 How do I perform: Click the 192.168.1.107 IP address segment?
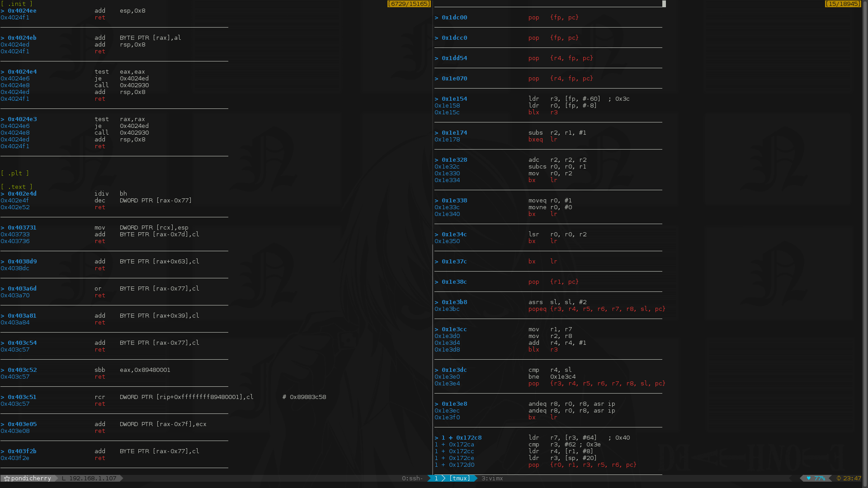click(92, 479)
